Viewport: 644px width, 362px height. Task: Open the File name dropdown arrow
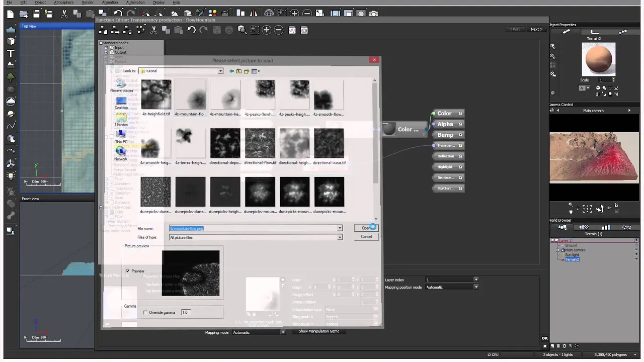[x=340, y=228]
